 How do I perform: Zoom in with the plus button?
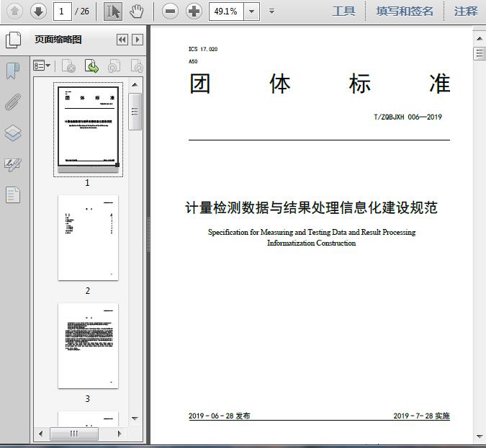coord(194,11)
